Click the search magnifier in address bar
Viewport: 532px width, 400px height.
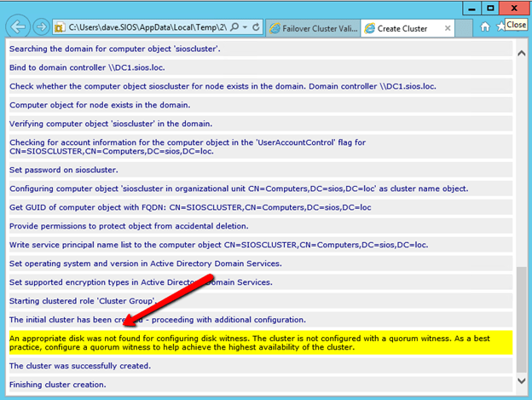click(234, 27)
